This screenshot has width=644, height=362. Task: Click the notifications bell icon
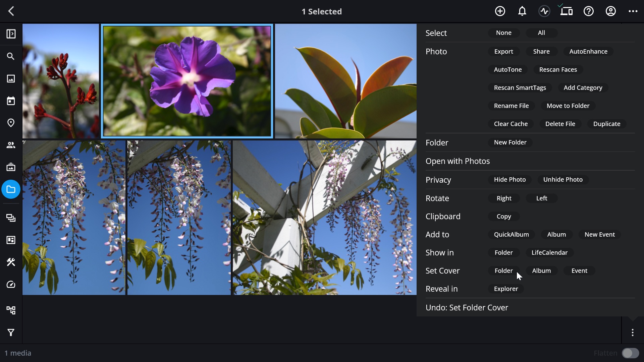tap(522, 11)
